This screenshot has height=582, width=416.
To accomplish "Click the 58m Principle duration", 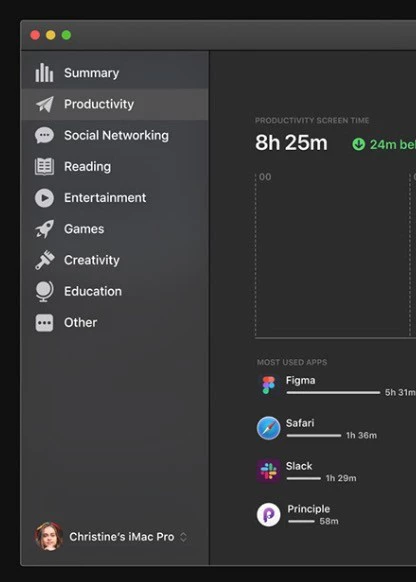I will pyautogui.click(x=329, y=521).
